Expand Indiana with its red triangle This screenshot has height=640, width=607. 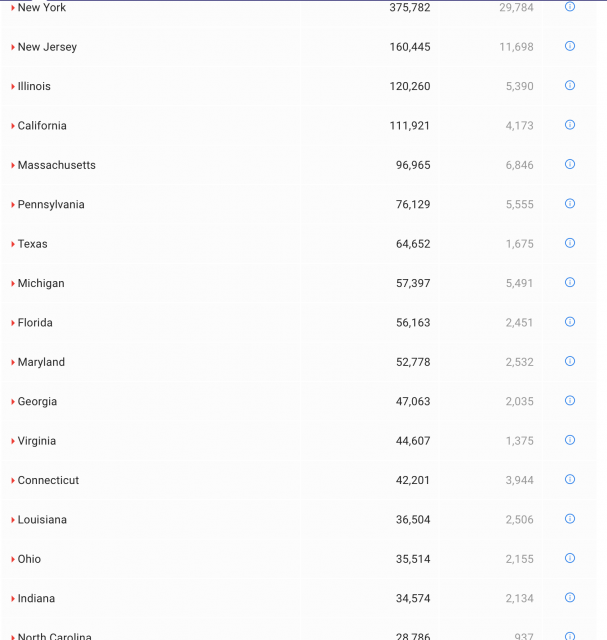(x=13, y=599)
